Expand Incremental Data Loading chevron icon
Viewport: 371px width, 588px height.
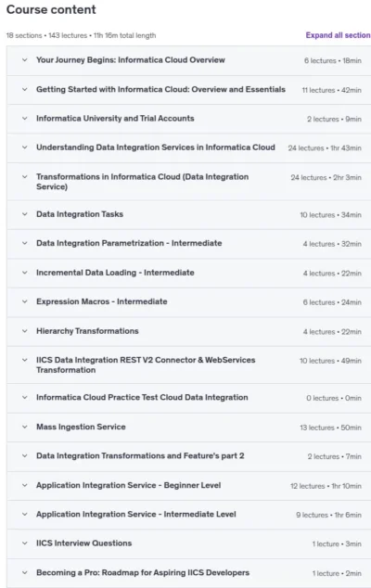coord(25,273)
